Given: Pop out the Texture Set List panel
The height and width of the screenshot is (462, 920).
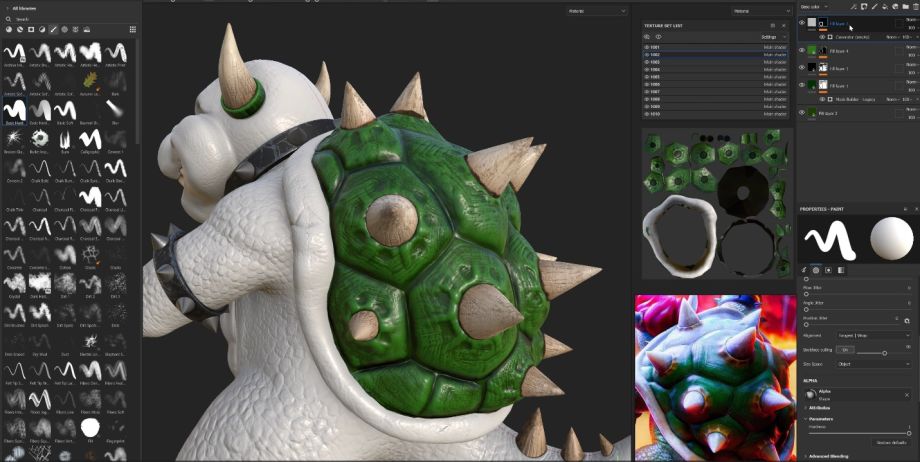Looking at the screenshot, I should coord(773,26).
